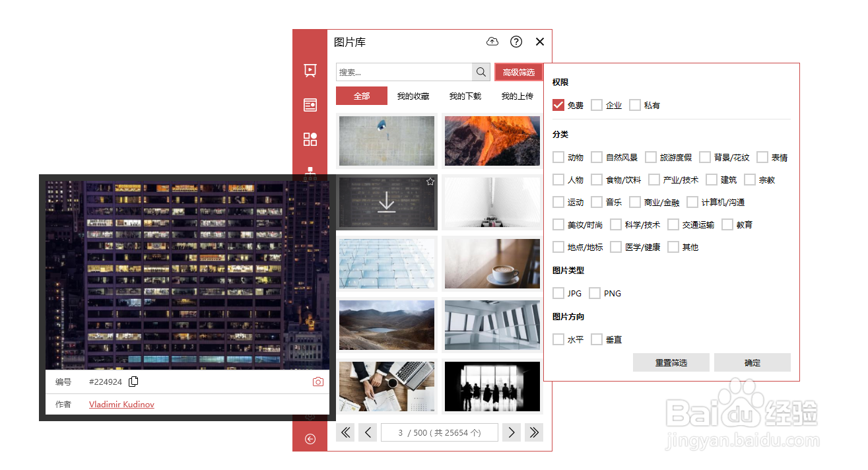Favorite the image with the star icon
The width and height of the screenshot is (868, 470).
[x=430, y=182]
